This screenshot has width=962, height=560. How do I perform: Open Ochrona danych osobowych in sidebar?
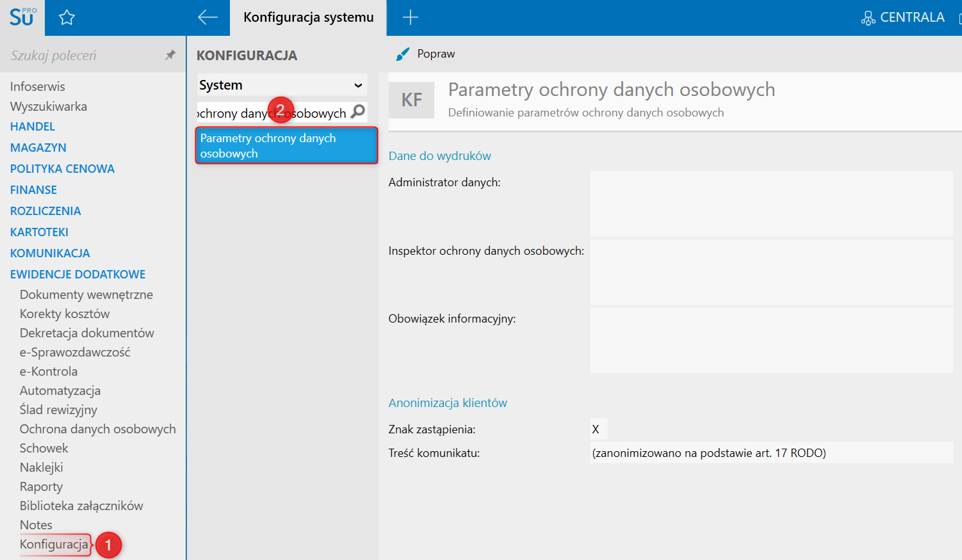point(97,429)
